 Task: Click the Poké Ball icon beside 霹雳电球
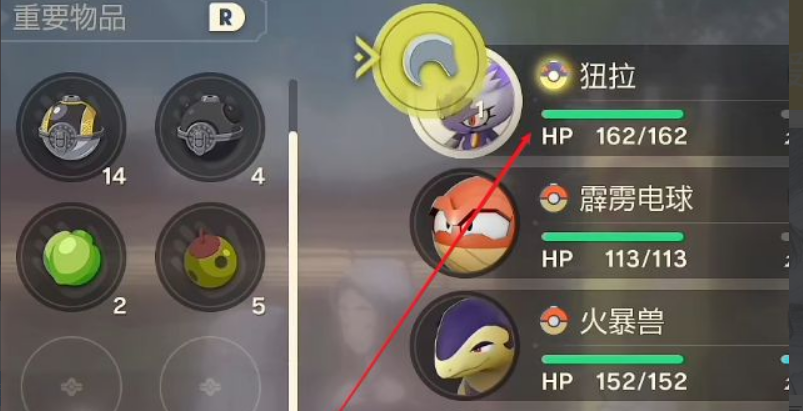(x=554, y=198)
